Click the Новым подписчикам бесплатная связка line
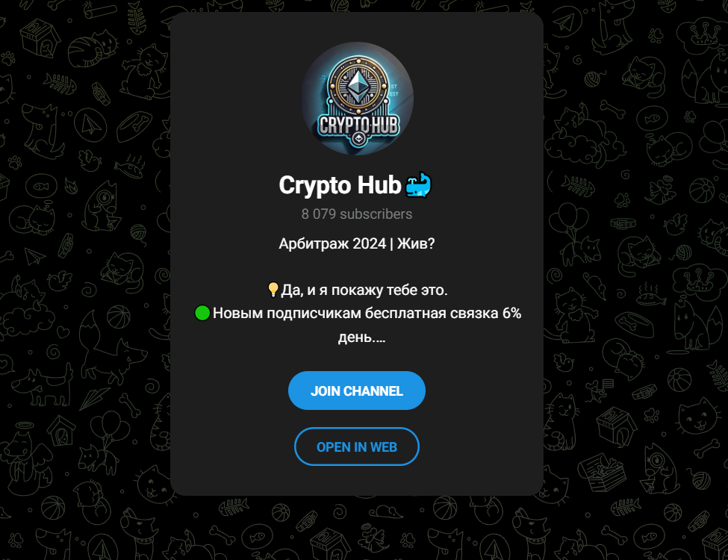The height and width of the screenshot is (560, 728). tap(367, 314)
